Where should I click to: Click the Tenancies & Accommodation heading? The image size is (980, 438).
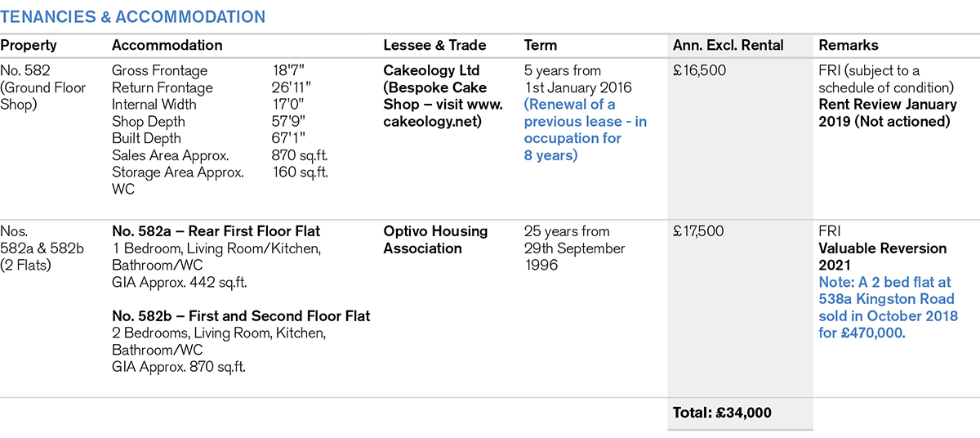click(132, 16)
